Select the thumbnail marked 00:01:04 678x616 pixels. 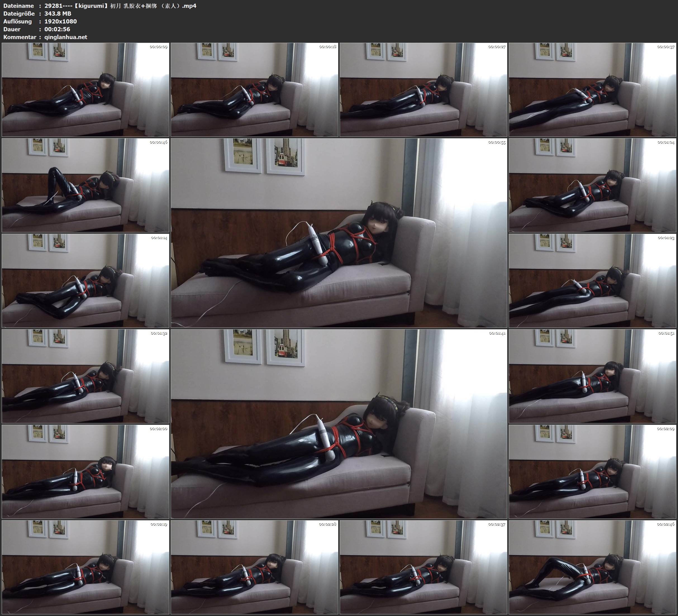[593, 185]
